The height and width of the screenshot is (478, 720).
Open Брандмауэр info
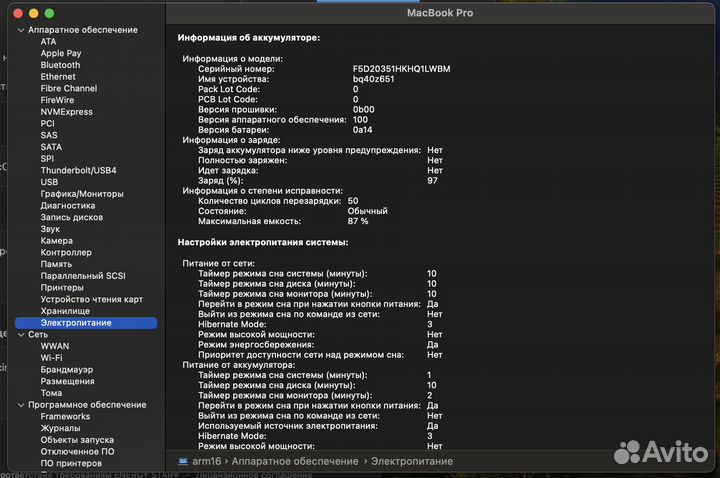[67, 370]
